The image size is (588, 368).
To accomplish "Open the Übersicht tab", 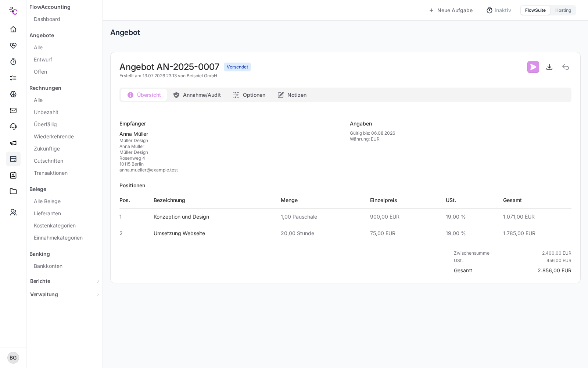I will coord(144,95).
